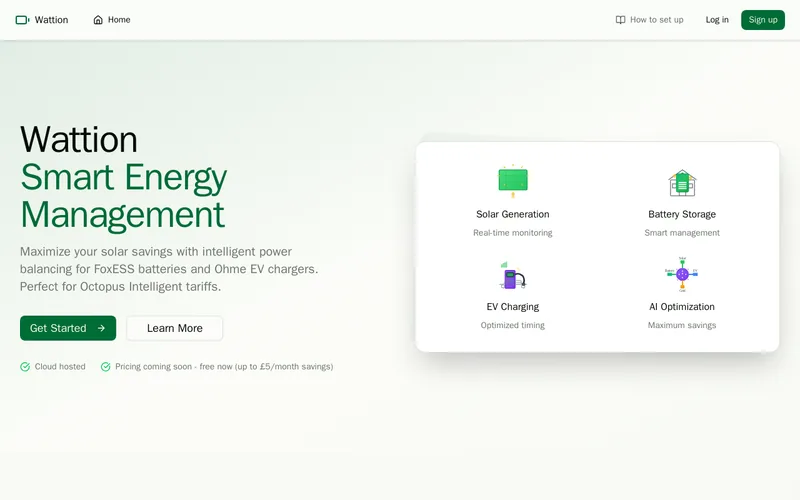Viewport: 800px width, 500px height.
Task: Click the Solar Generation panel icon
Action: 513,182
